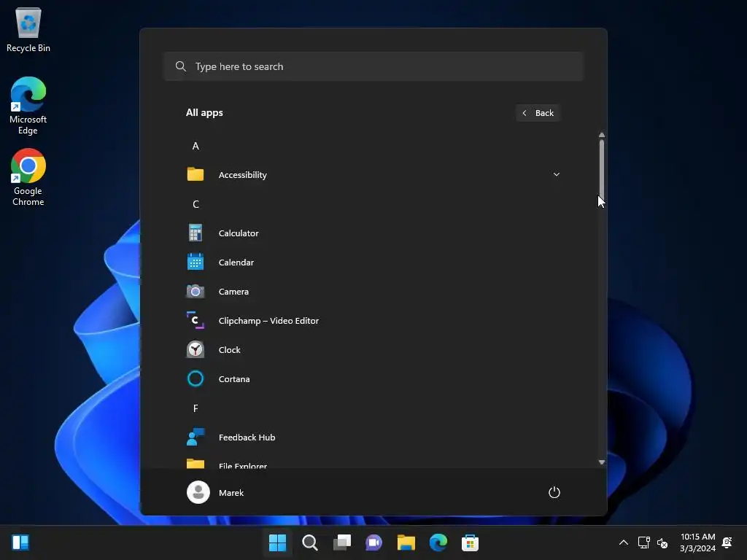Open the Marek user account avatar

198,492
